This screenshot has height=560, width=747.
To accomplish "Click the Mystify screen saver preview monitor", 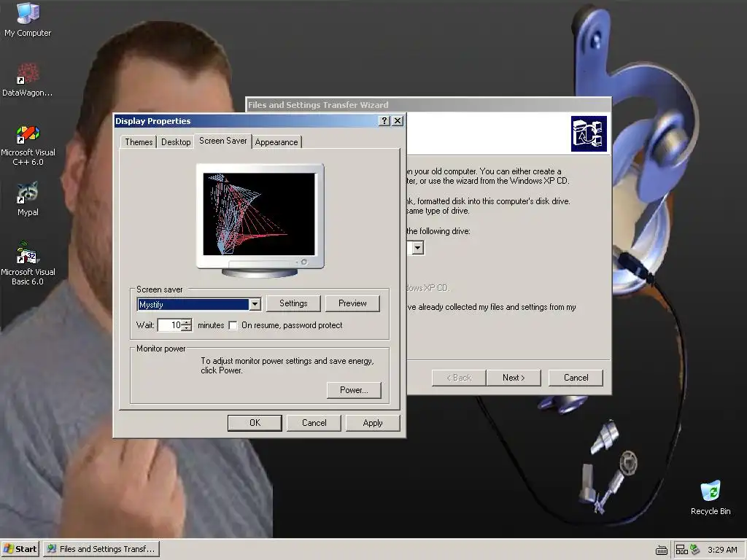I will click(x=260, y=220).
